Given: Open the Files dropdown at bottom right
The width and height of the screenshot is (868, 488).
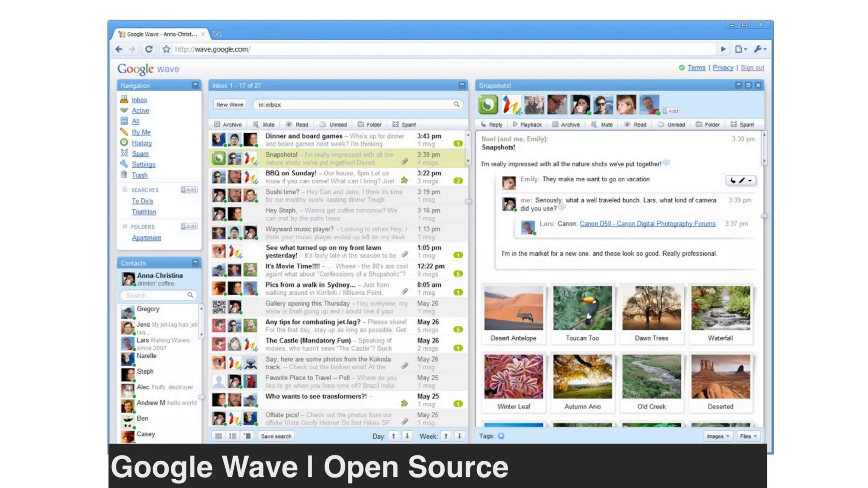Looking at the screenshot, I should point(748,436).
